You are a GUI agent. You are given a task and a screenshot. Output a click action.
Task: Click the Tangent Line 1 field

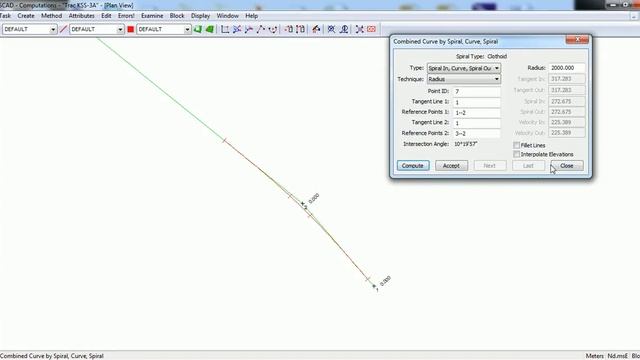point(476,102)
